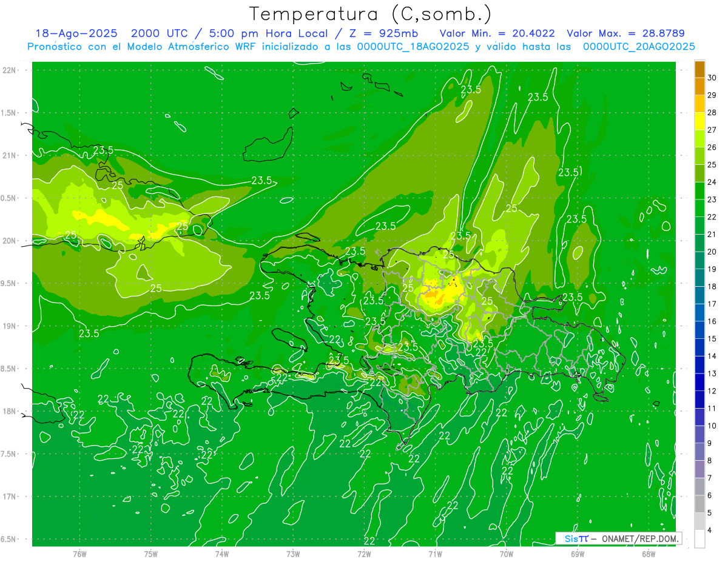Pick the purple swatch between 8 and 9
Image resolution: width=728 pixels, height=562 pixels.
(699, 452)
